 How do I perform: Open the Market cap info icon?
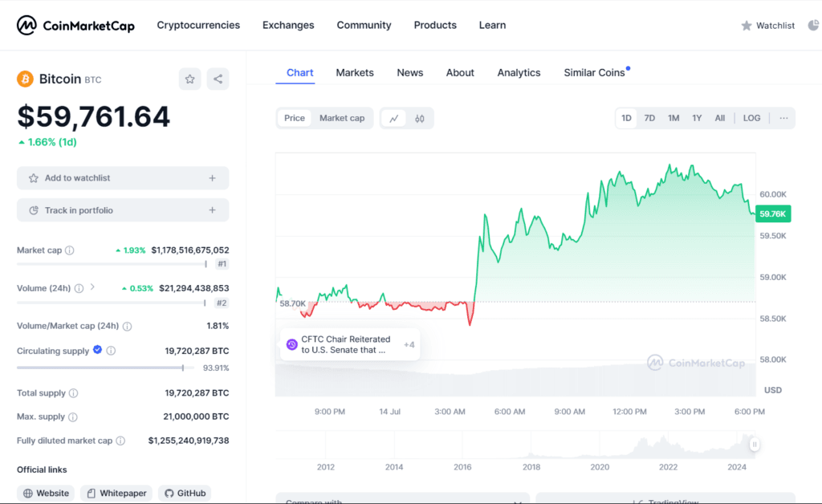(x=69, y=250)
